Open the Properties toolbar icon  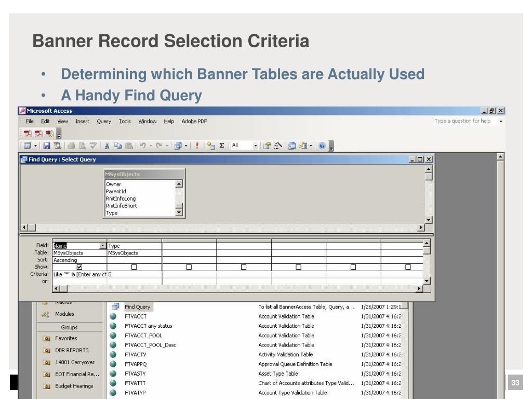click(x=267, y=145)
